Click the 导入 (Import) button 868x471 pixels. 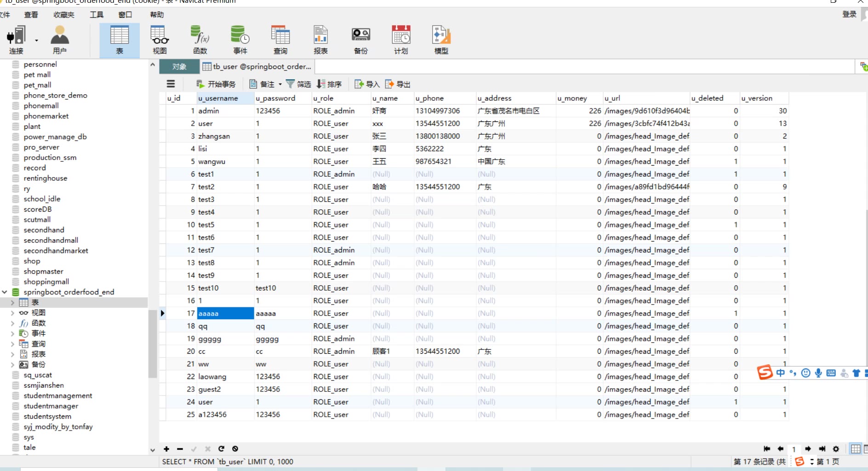pos(367,84)
